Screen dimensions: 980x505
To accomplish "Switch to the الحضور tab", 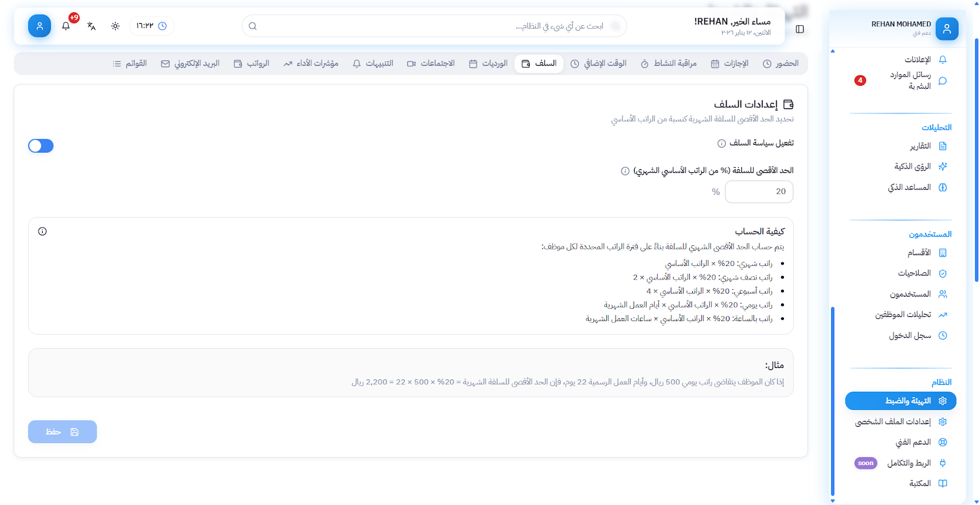I will [780, 64].
